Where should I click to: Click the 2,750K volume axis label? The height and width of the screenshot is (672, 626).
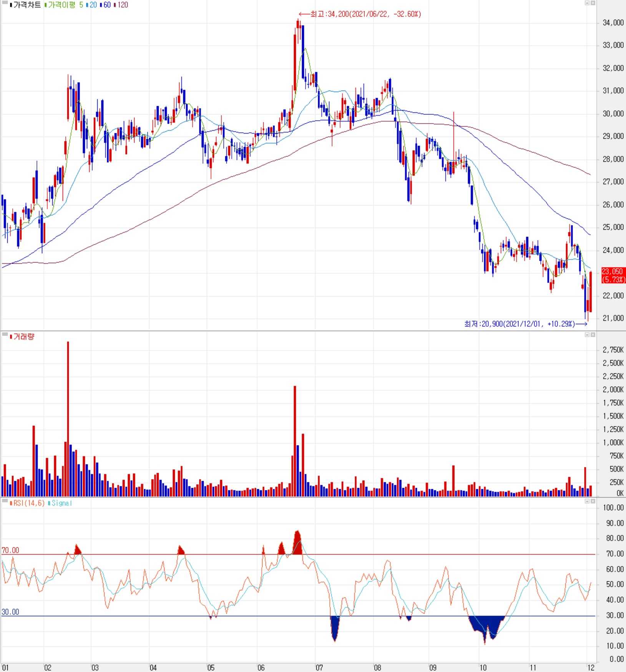[613, 350]
